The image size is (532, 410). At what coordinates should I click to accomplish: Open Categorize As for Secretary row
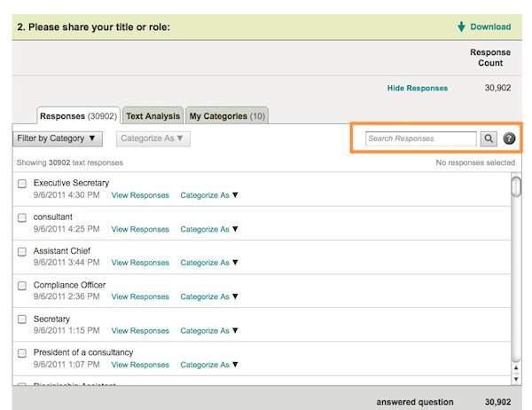coord(209,330)
